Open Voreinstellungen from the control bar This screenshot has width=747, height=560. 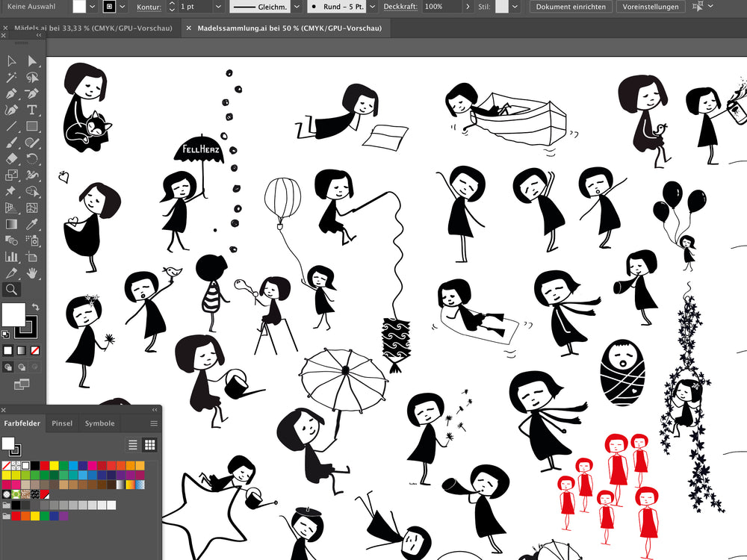pos(650,7)
